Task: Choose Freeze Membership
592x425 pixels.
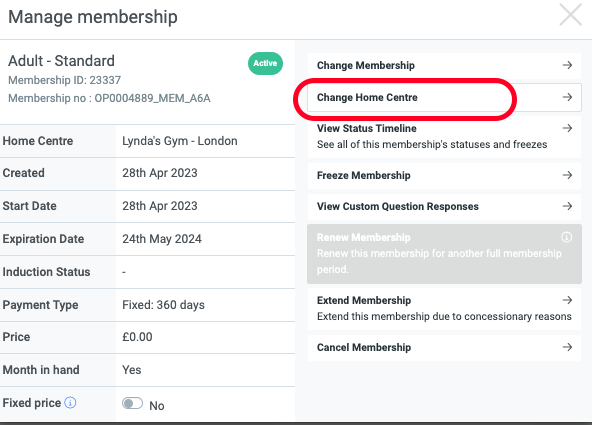Action: tap(444, 175)
